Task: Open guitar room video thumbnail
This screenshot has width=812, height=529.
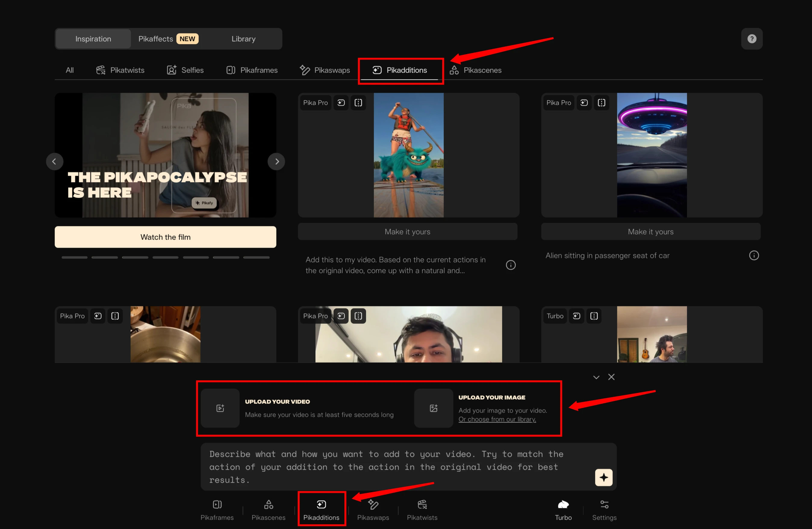Action: 652,334
